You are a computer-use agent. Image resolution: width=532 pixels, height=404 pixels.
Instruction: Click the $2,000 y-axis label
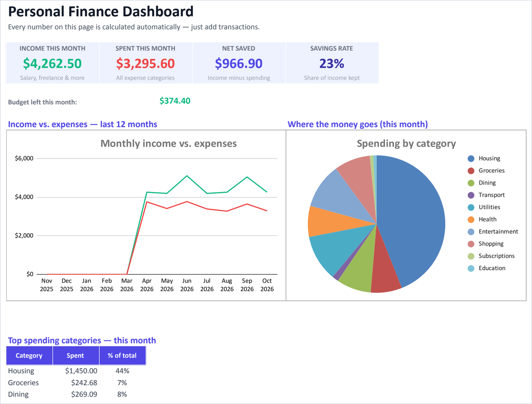click(24, 235)
